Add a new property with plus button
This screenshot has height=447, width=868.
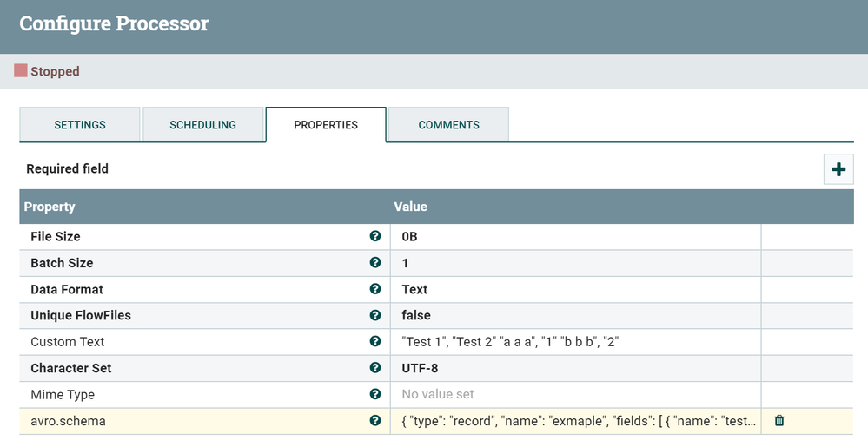[x=838, y=169]
